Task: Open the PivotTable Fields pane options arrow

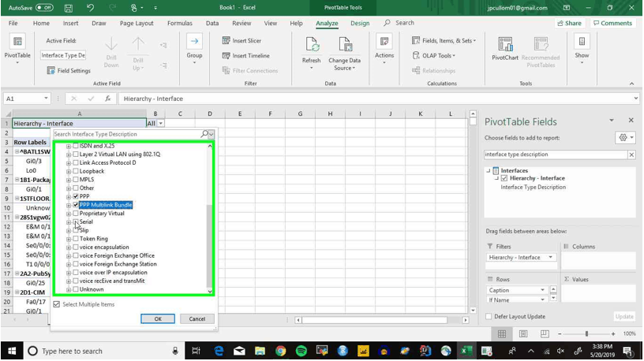Action: pyautogui.click(x=612, y=120)
